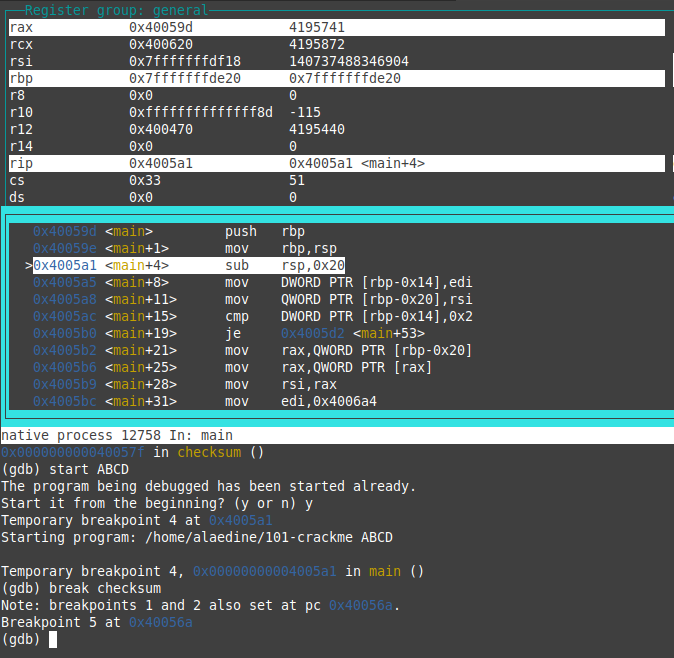Click the Register group: general title
Viewport: 674px width, 658px height.
click(108, 10)
